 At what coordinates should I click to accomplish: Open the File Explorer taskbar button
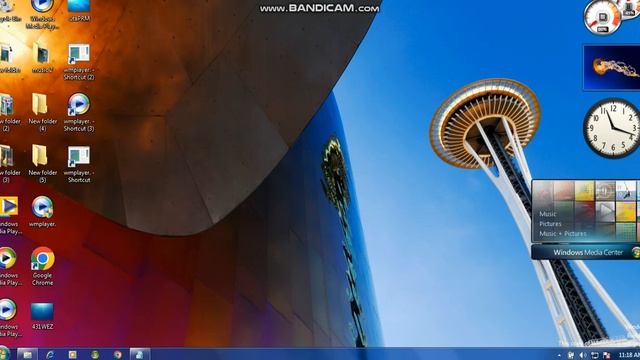point(27,354)
